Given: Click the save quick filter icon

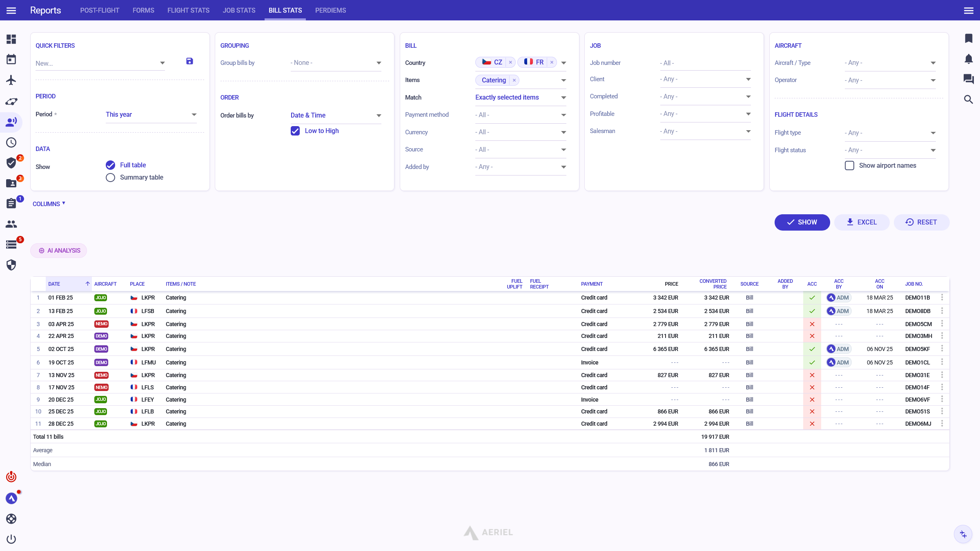Looking at the screenshot, I should (x=189, y=61).
